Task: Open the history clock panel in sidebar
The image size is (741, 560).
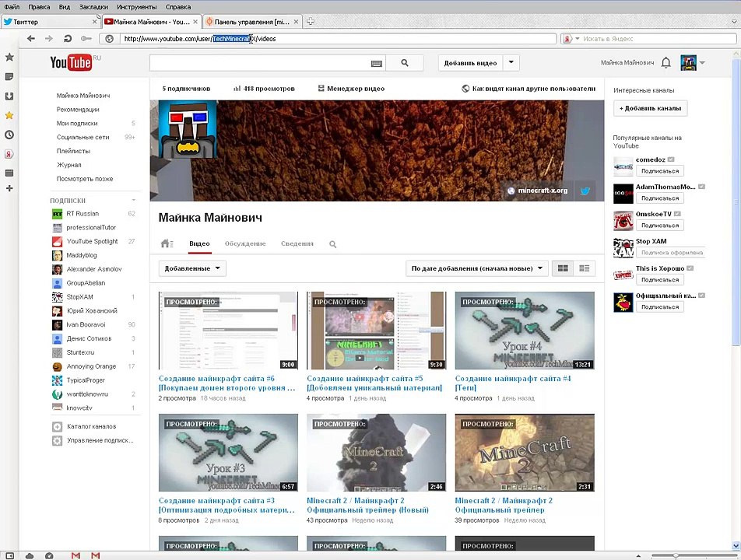Action: point(9,135)
